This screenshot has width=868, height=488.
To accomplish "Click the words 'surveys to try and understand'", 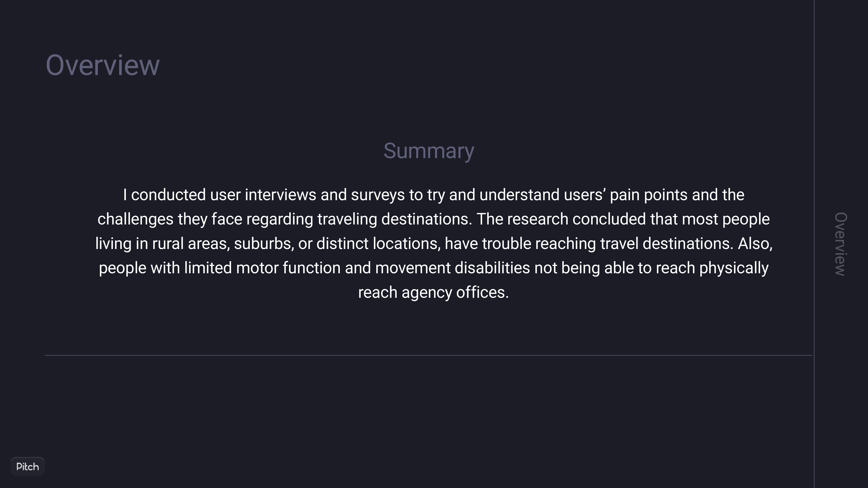I will [x=455, y=195].
